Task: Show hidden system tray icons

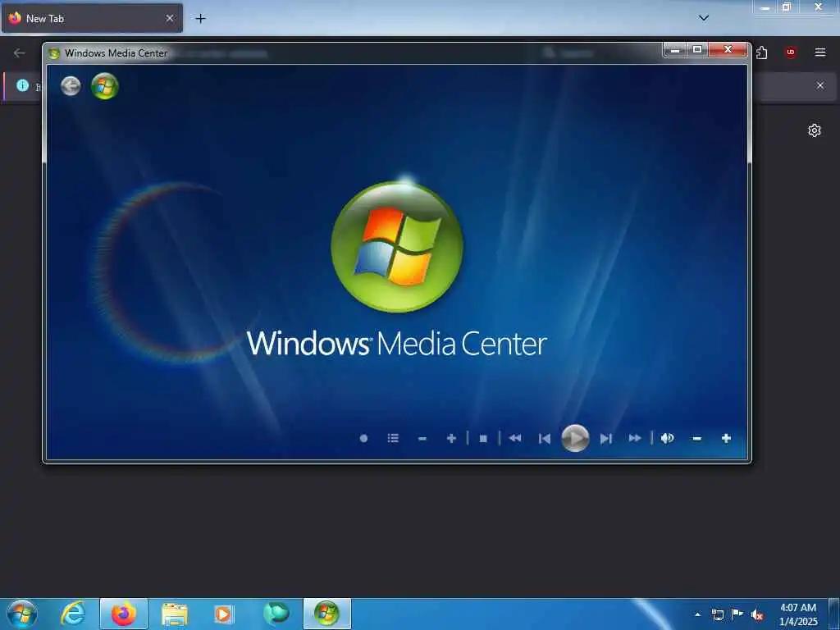Action: [x=697, y=614]
